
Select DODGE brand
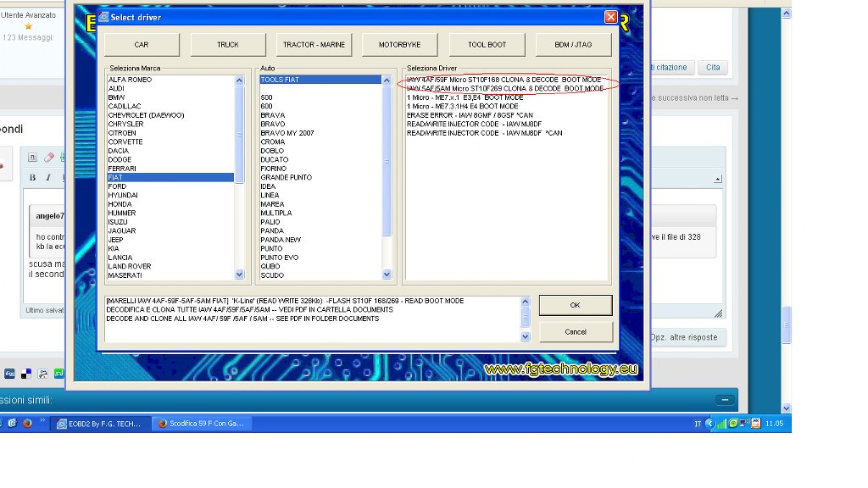click(x=120, y=159)
